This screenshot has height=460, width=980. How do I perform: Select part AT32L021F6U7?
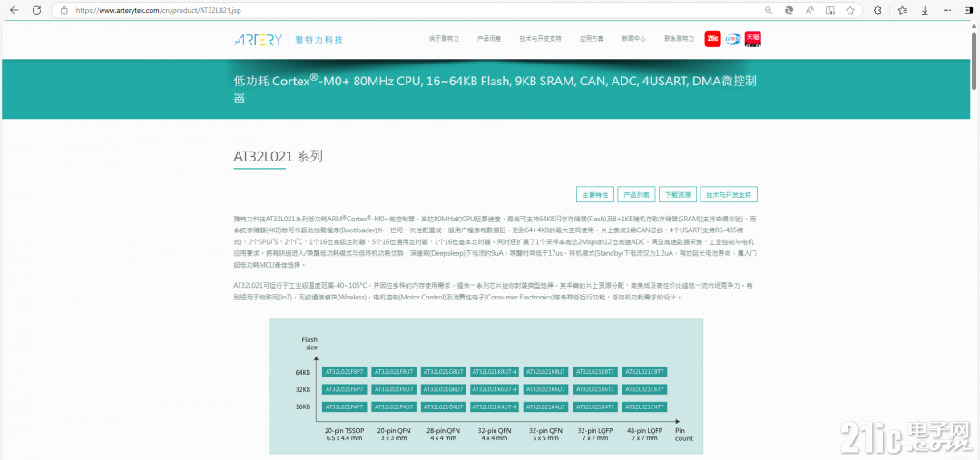pos(395,389)
